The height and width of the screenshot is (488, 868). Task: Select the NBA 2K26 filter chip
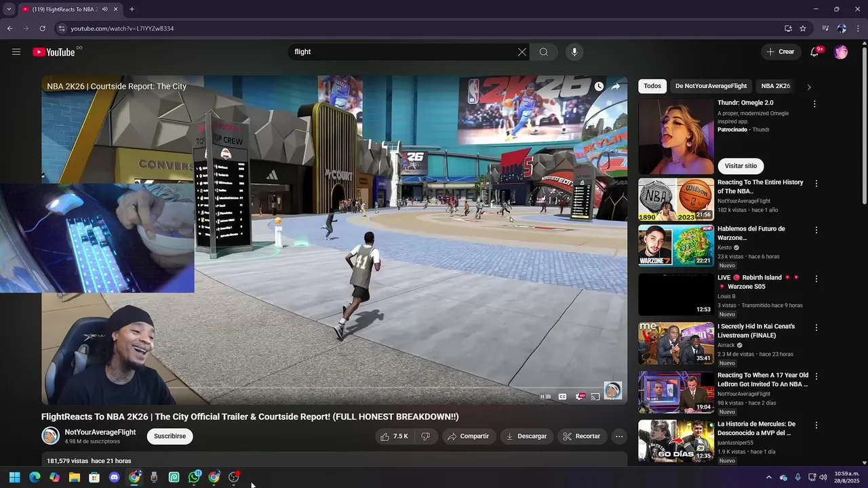pyautogui.click(x=775, y=86)
